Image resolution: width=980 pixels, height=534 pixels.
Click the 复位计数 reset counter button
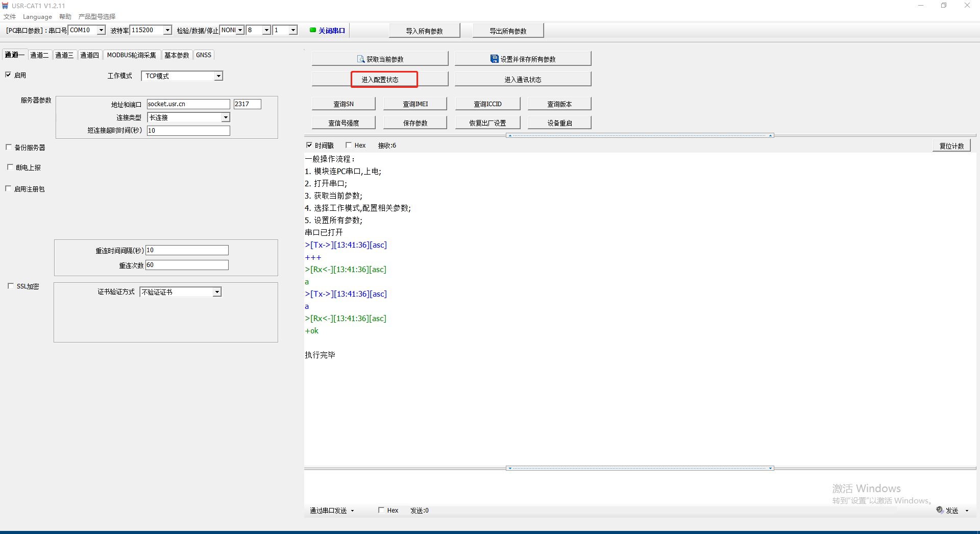[x=951, y=146]
